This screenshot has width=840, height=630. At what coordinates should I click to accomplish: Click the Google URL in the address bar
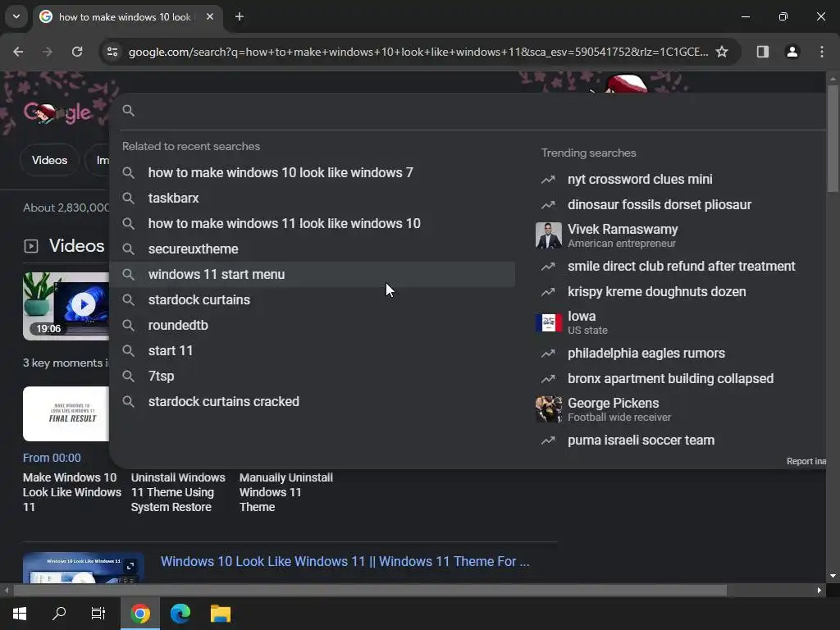coord(418,52)
